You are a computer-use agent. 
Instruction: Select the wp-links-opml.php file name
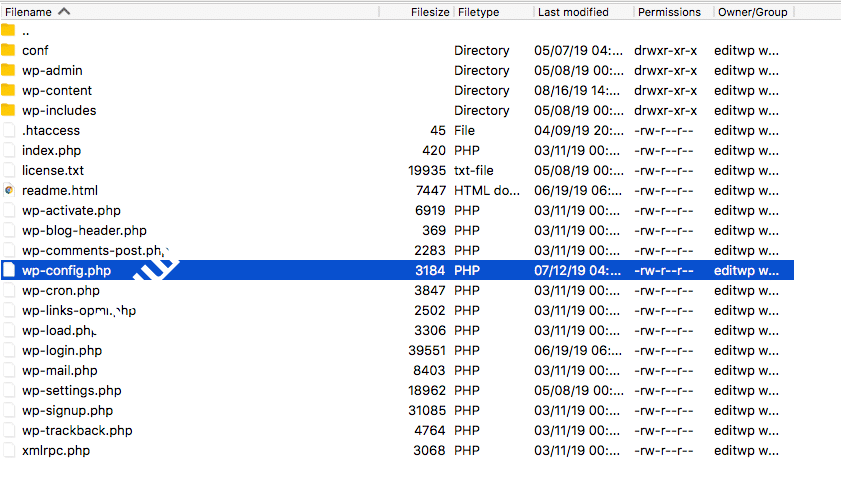click(x=79, y=310)
